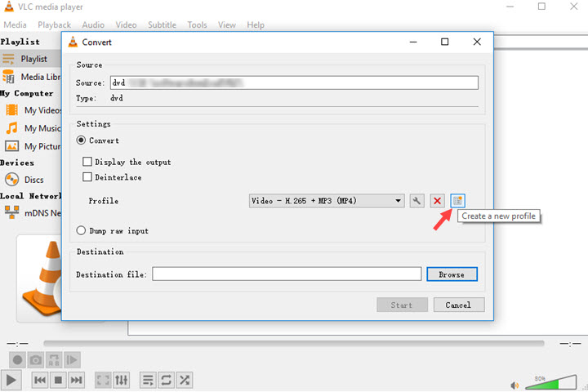Minimize the VLC media player window
588x392 pixels.
pos(510,7)
